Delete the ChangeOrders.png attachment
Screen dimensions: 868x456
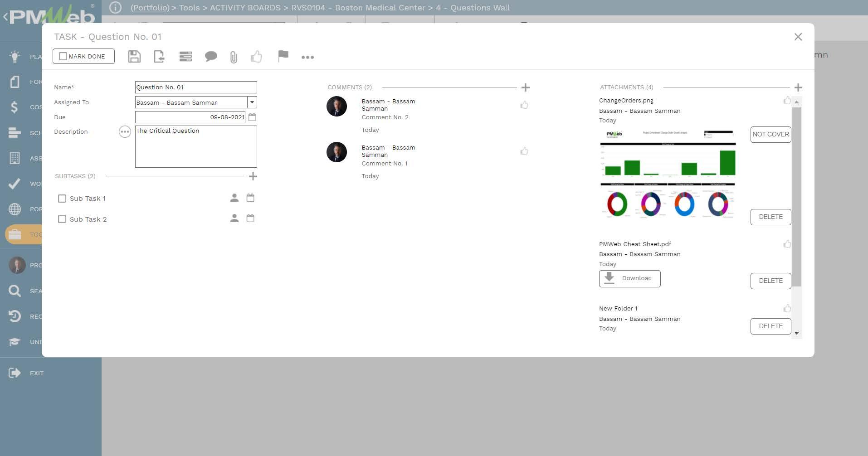(770, 217)
